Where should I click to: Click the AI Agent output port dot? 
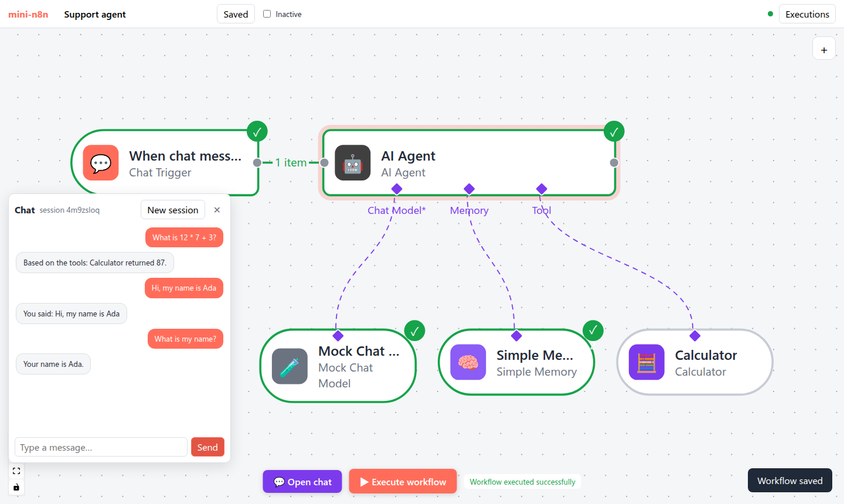pyautogui.click(x=614, y=163)
